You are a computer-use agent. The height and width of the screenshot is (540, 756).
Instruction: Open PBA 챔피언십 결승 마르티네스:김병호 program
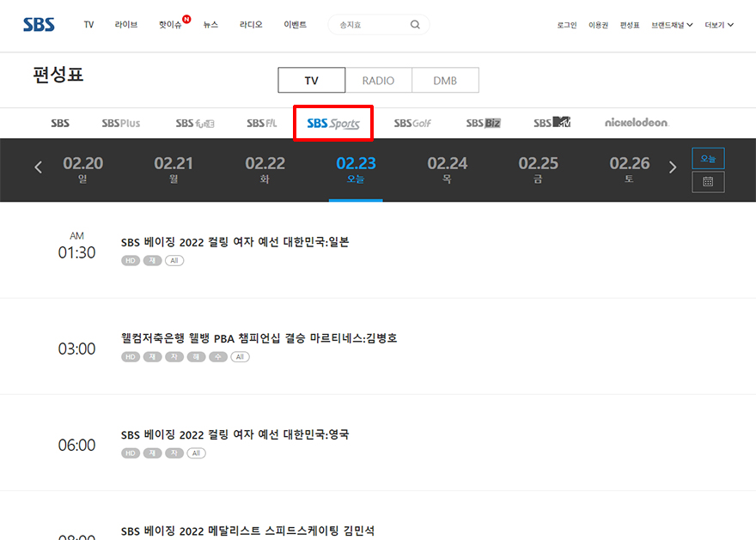[x=259, y=338]
